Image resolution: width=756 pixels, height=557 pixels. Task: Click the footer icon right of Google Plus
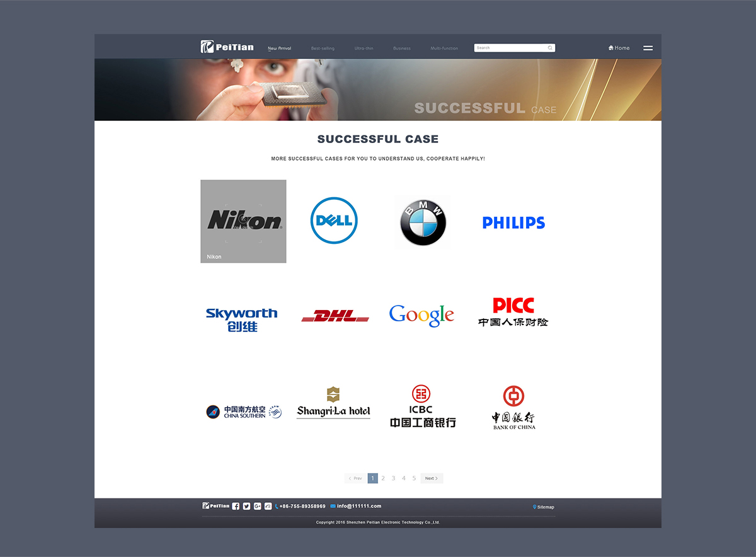(268, 506)
